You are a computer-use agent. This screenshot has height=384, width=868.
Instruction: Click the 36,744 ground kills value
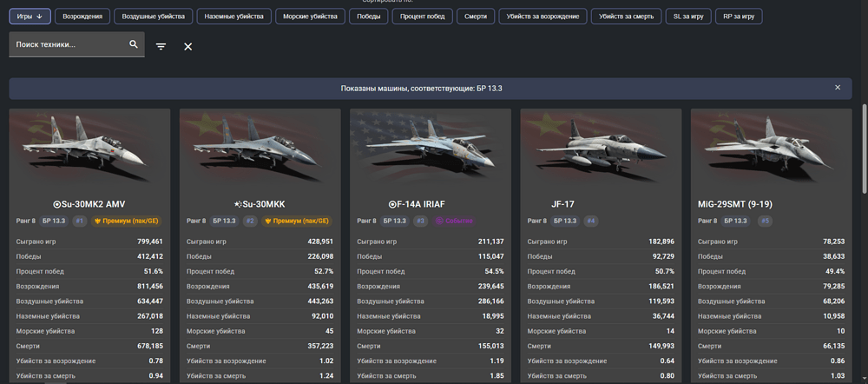click(x=664, y=316)
